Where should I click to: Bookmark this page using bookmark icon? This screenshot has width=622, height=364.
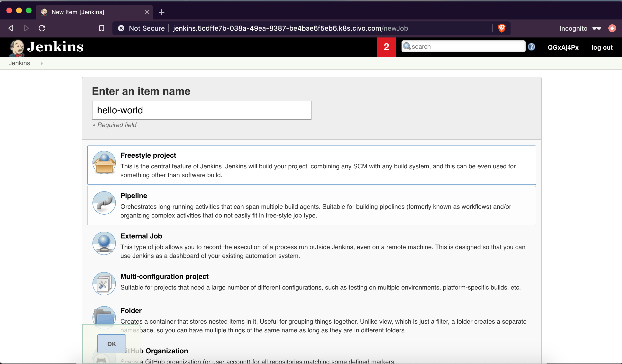(x=101, y=28)
